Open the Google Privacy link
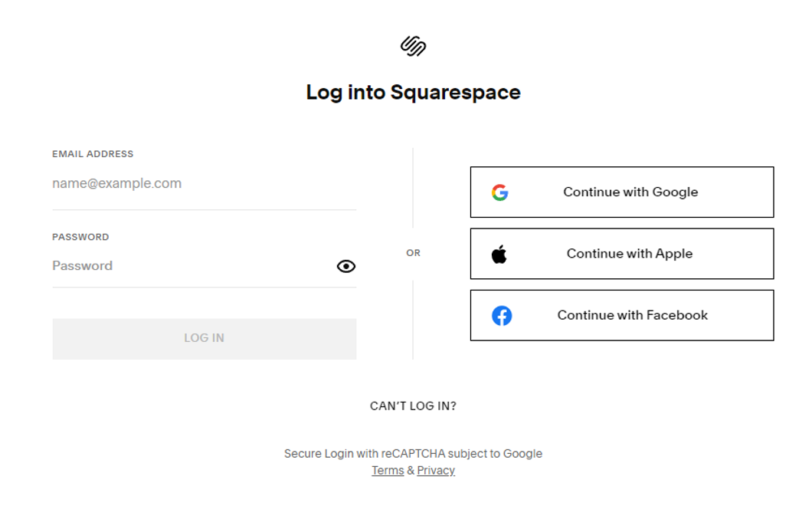The image size is (812, 516). point(436,471)
